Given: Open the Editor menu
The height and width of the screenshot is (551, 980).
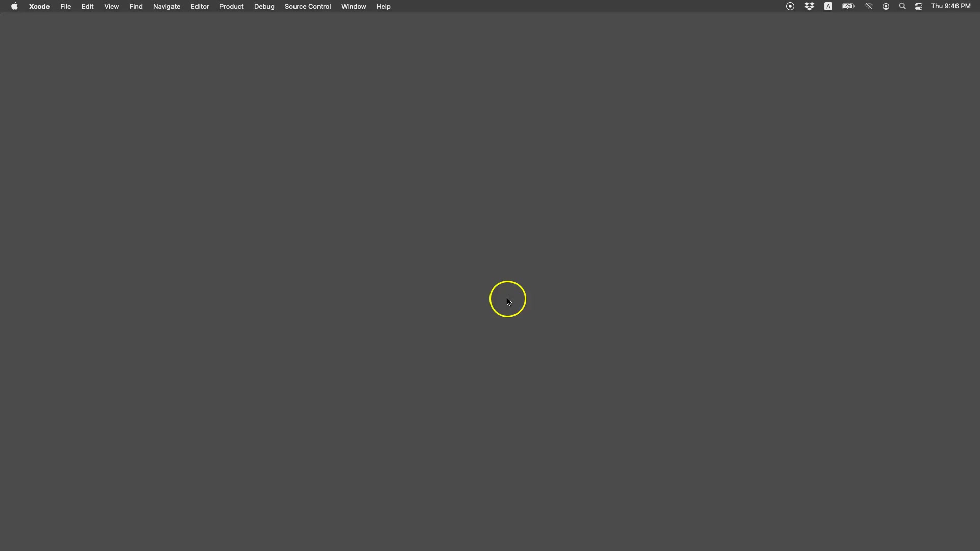Looking at the screenshot, I should (200, 6).
